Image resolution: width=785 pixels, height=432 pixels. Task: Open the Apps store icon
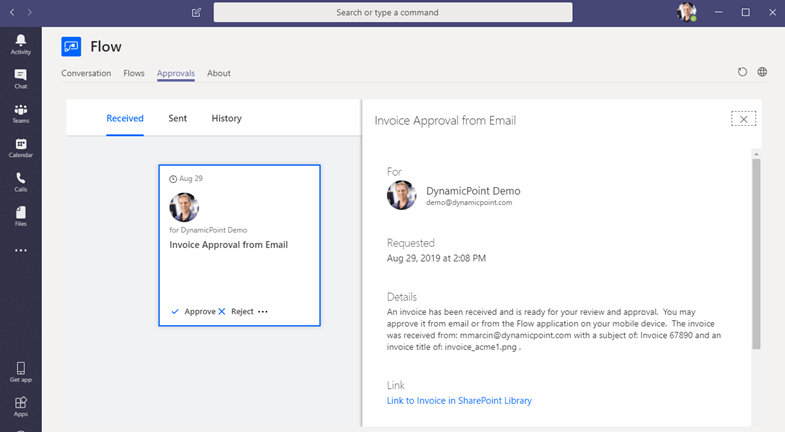21,406
